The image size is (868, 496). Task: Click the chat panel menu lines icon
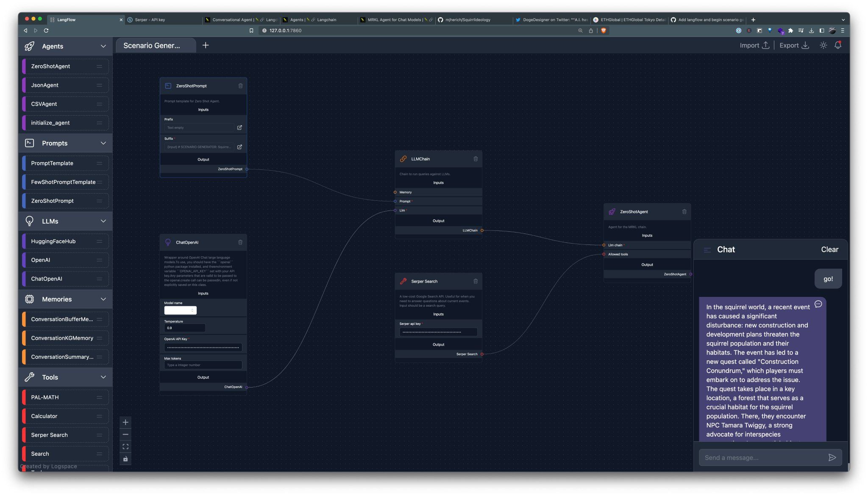click(707, 250)
